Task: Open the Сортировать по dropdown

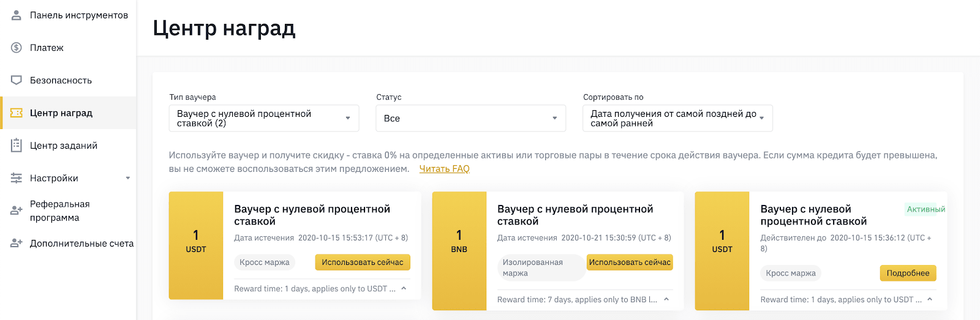Action: (677, 118)
